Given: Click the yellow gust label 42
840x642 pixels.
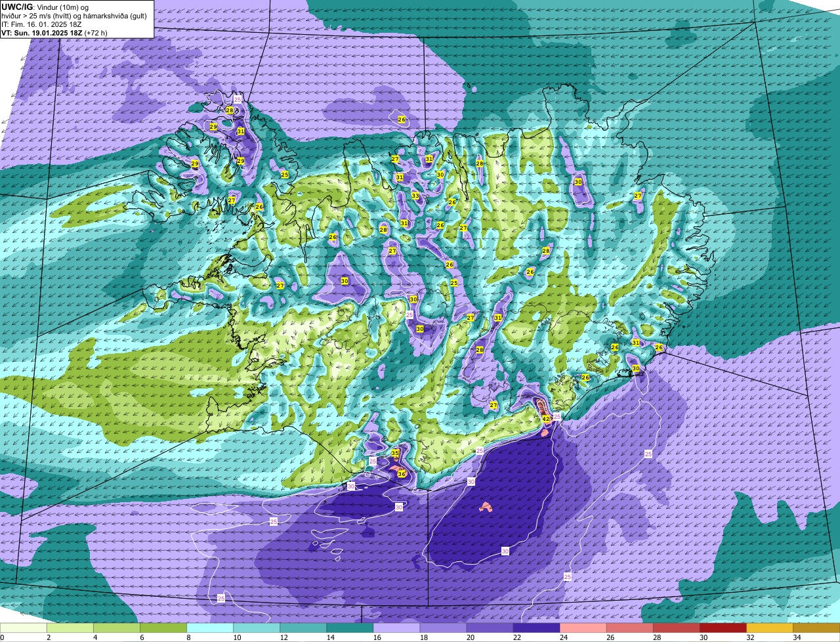Looking at the screenshot, I should tap(546, 419).
